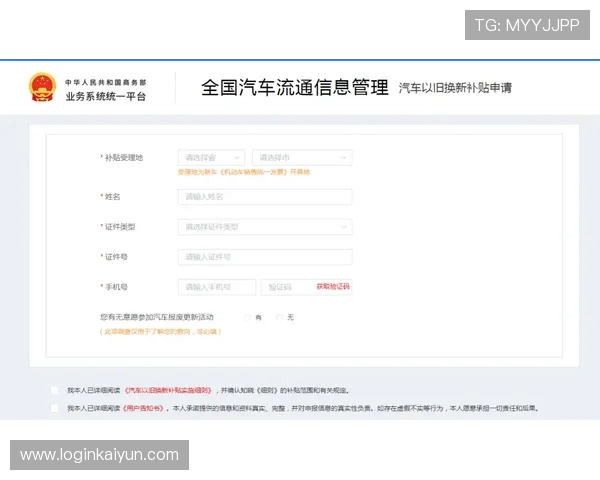This screenshot has height=480, width=600.
Task: Focus the 姓名 name input field
Action: tap(265, 197)
